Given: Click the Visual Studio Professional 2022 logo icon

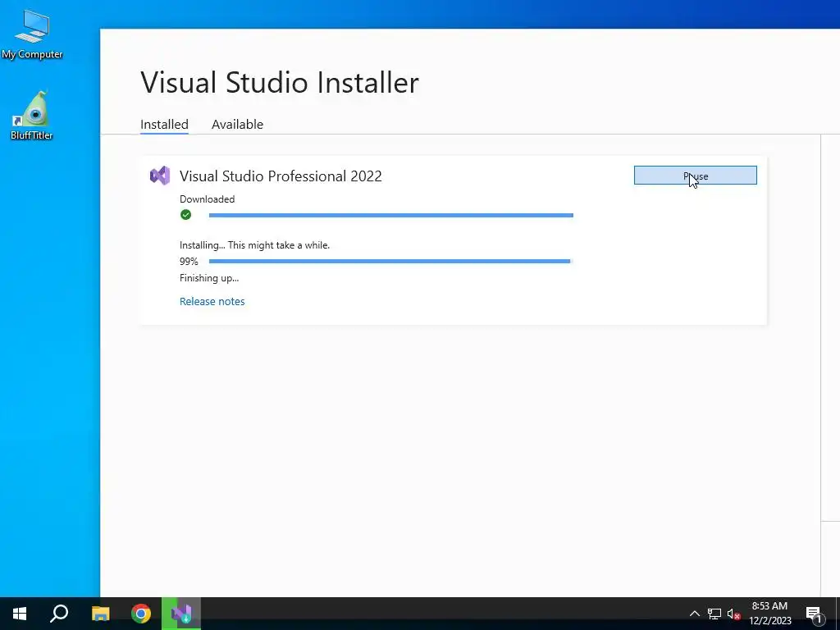Looking at the screenshot, I should [160, 176].
